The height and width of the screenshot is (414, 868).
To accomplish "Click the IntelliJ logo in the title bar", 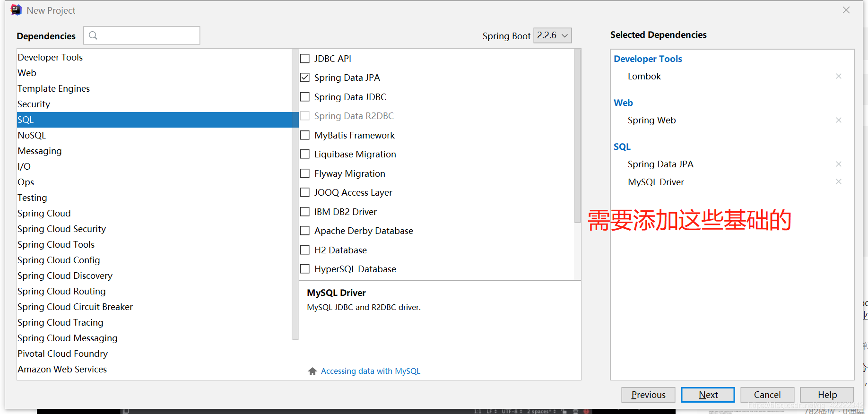I will tap(16, 10).
